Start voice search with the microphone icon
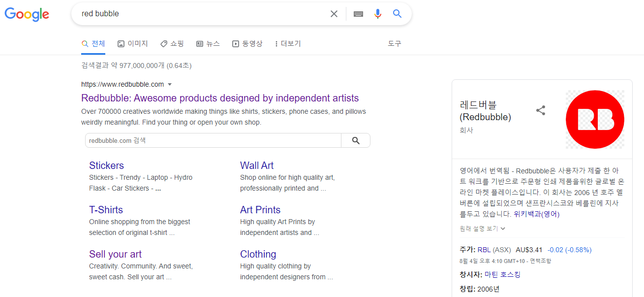This screenshot has height=297, width=644. click(378, 14)
